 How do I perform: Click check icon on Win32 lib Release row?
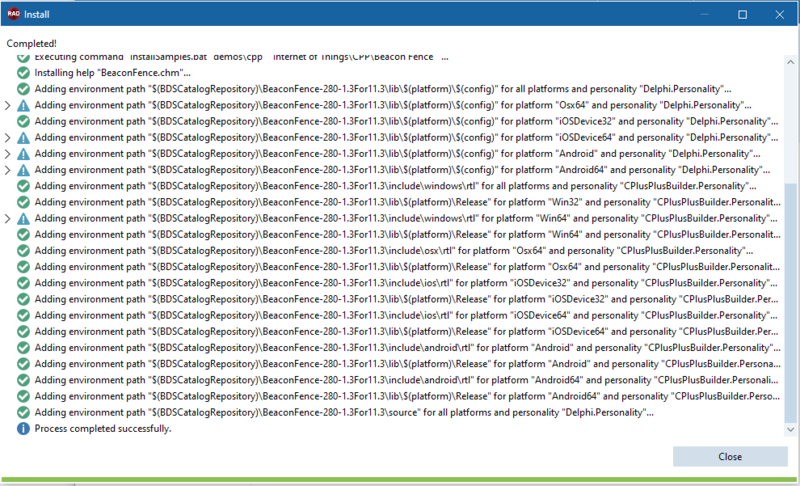tap(23, 202)
